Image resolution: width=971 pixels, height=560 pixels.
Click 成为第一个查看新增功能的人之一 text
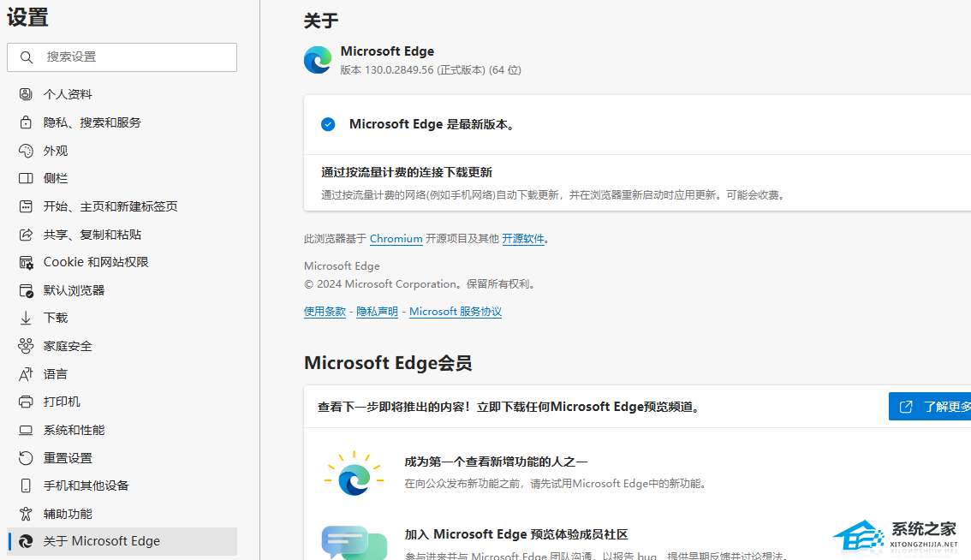click(x=496, y=462)
